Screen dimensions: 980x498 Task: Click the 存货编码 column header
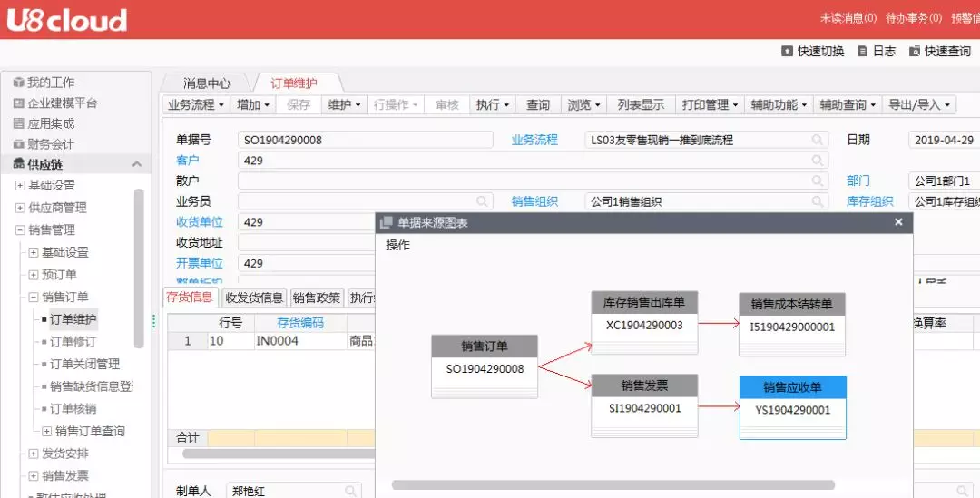click(300, 323)
